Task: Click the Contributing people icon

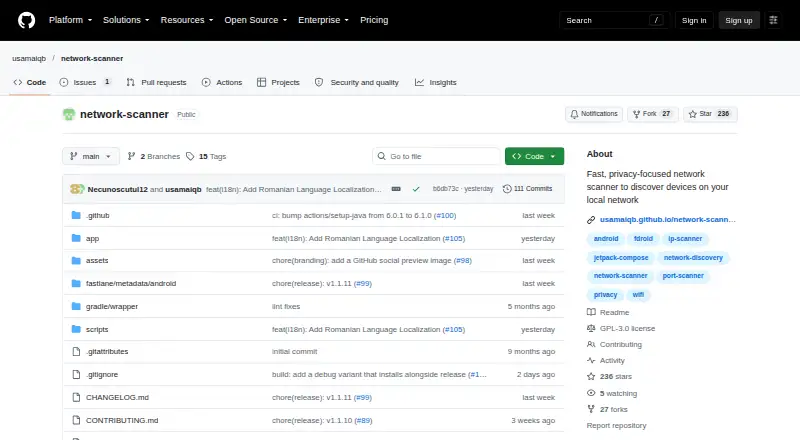Action: pos(591,345)
